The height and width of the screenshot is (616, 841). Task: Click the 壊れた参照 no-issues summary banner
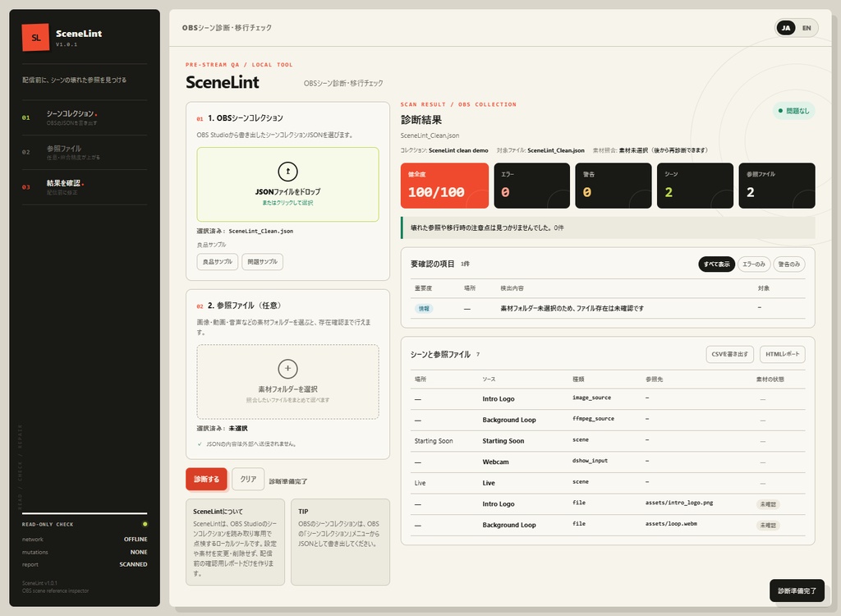tap(608, 228)
